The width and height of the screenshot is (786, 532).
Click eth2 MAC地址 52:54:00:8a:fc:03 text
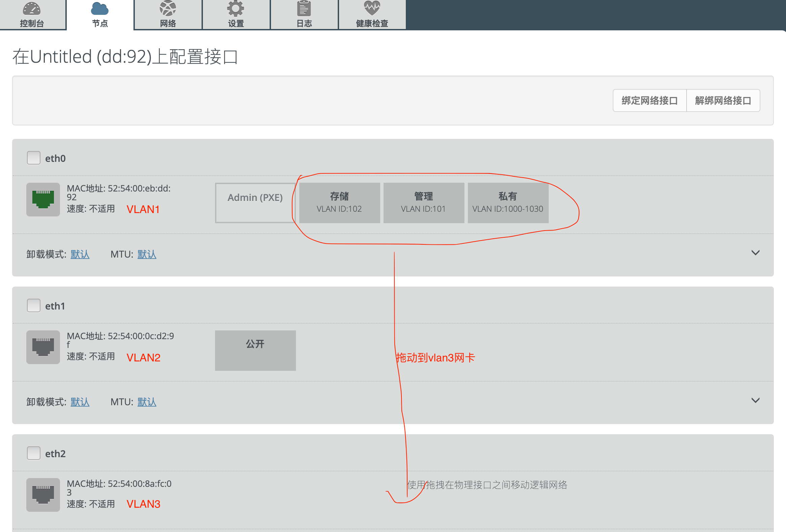(x=119, y=488)
